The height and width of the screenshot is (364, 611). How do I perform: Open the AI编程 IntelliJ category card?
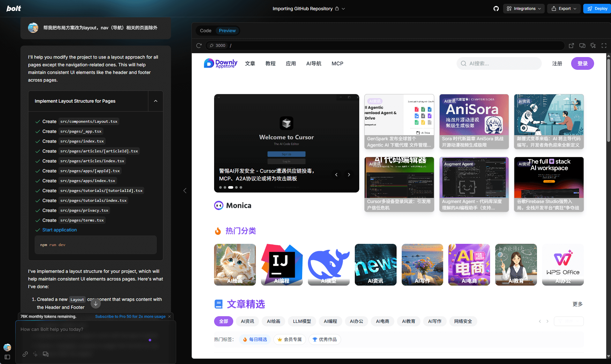click(x=282, y=265)
